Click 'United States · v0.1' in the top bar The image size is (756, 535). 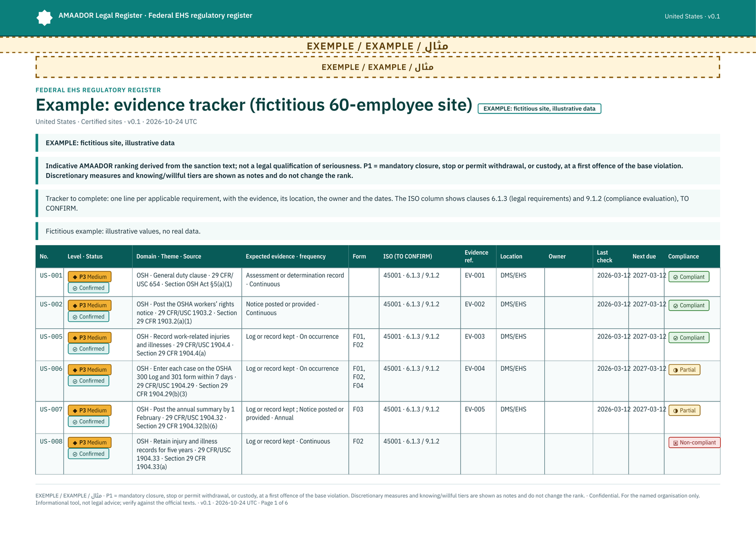(692, 17)
